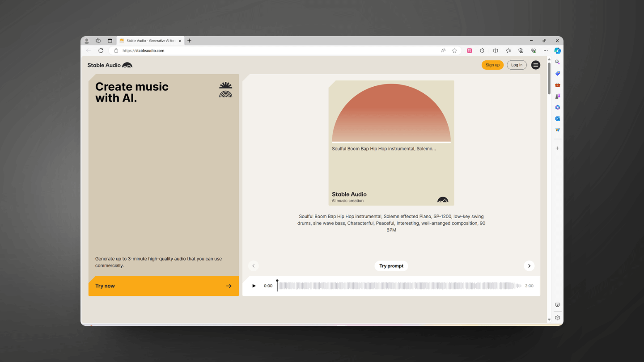Click truncated "Soulful Boom Bap… Solemn..." cover title
This screenshot has height=362, width=644.
[384, 149]
